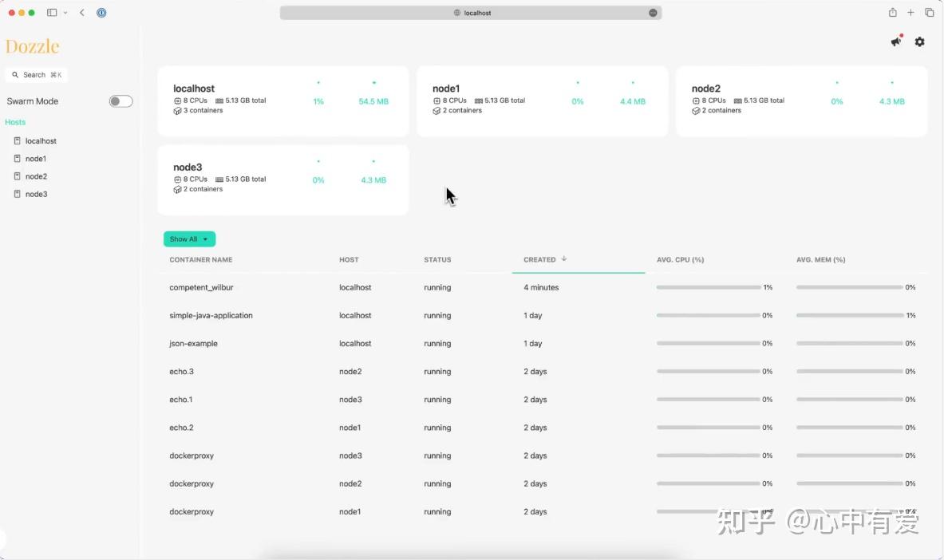Image resolution: width=944 pixels, height=560 pixels.
Task: Open the echo.3 container
Action: coord(181,372)
